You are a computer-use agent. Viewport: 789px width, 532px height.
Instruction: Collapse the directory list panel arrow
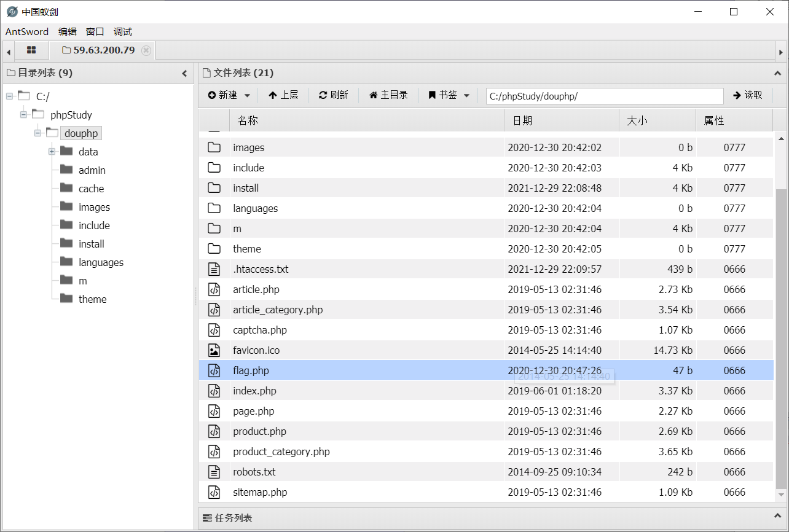pyautogui.click(x=184, y=73)
